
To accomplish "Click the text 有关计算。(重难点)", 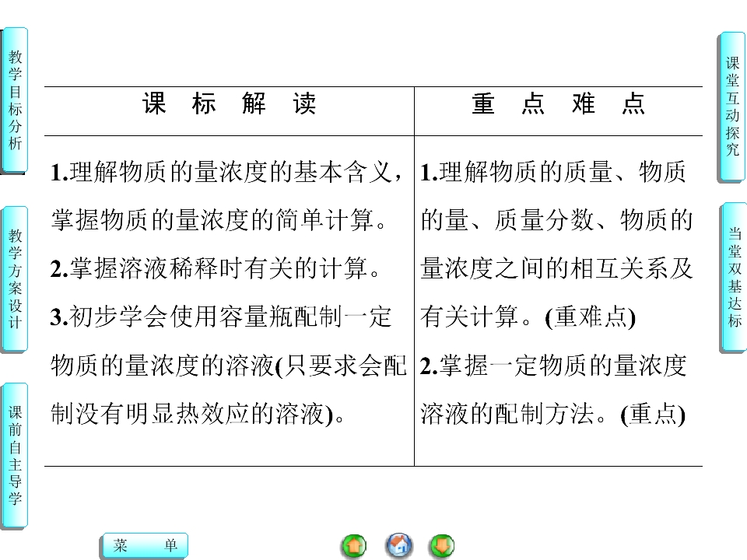I will [x=528, y=317].
